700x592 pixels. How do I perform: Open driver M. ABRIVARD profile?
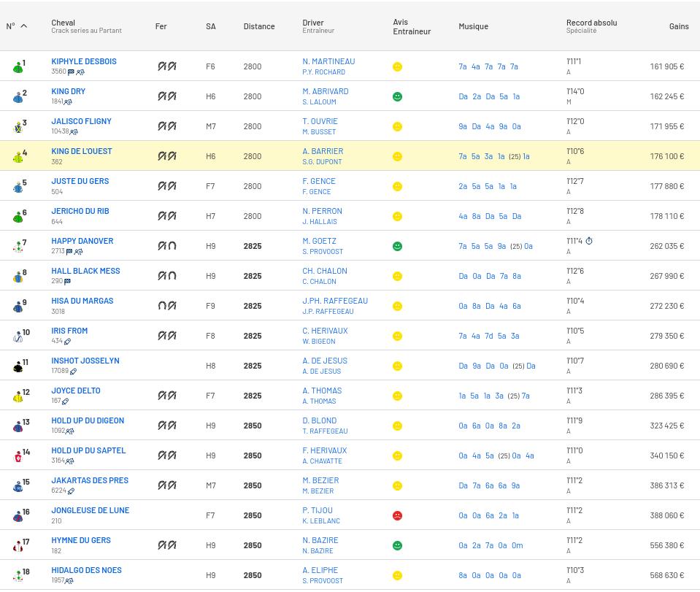coord(326,91)
